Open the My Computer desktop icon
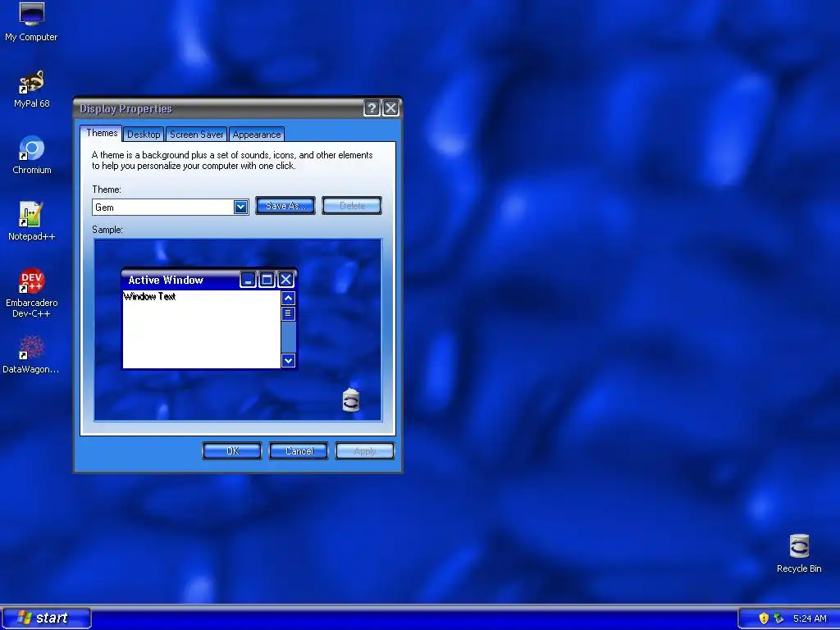The width and height of the screenshot is (840, 630). point(31,22)
